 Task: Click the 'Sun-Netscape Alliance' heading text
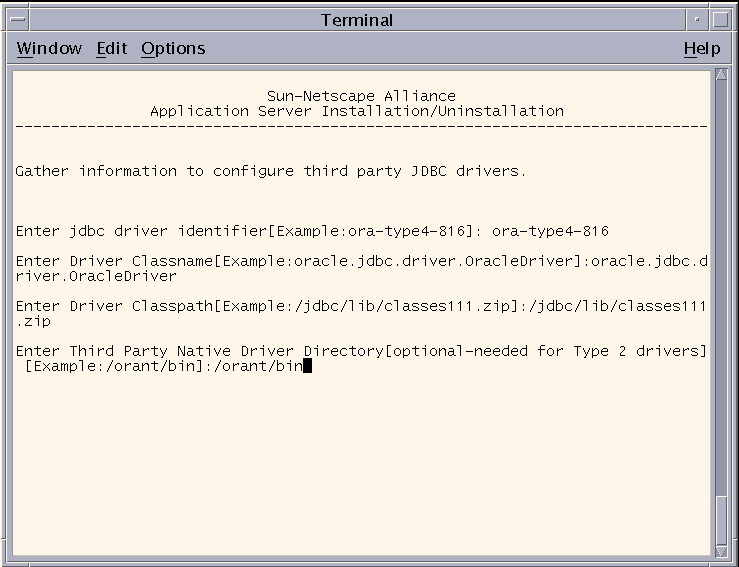tap(361, 96)
